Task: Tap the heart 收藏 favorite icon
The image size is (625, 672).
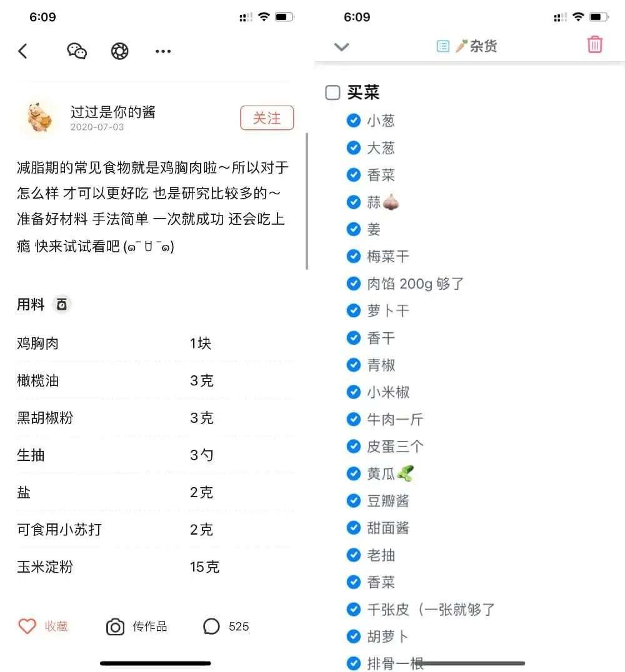Action: click(x=27, y=626)
